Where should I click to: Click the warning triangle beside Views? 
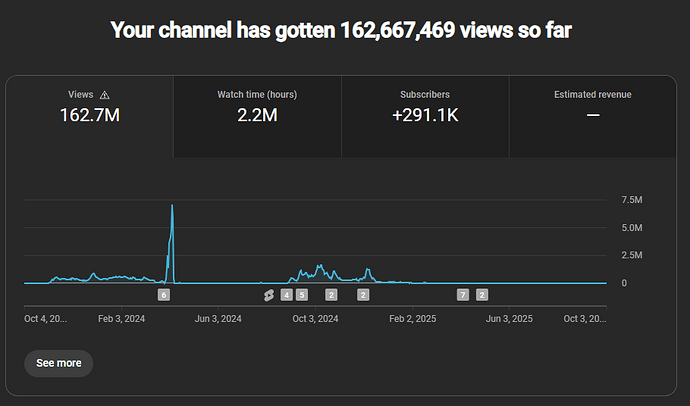pos(105,95)
